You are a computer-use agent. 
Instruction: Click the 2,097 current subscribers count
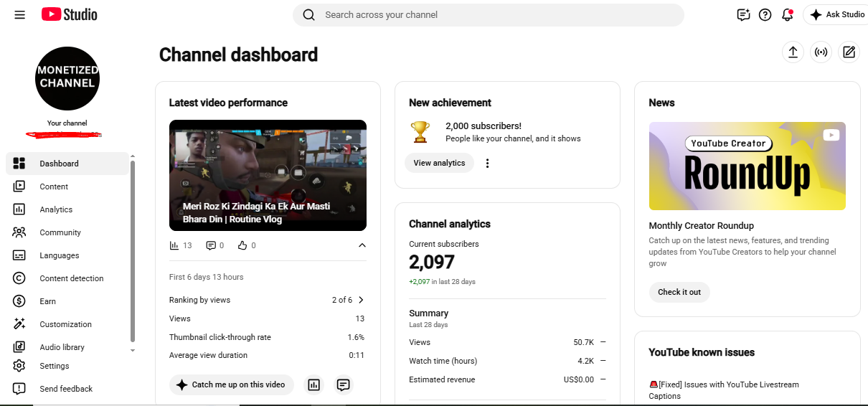pos(432,262)
